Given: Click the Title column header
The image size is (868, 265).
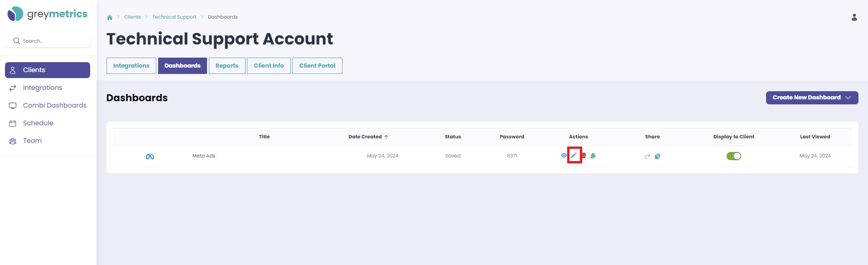Looking at the screenshot, I should pyautogui.click(x=264, y=137).
